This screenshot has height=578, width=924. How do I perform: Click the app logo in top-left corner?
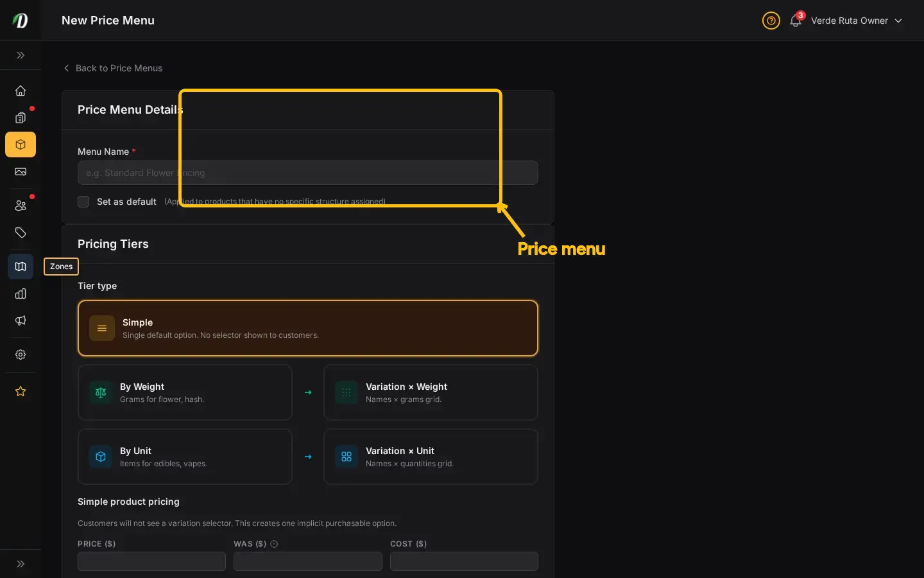point(21,21)
